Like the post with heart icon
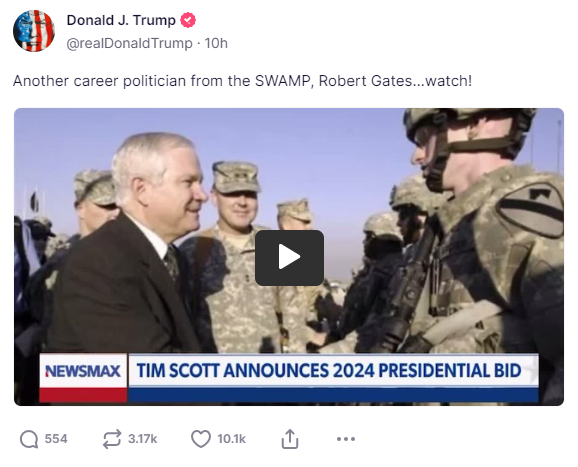This screenshot has width=578, height=467. click(x=201, y=439)
